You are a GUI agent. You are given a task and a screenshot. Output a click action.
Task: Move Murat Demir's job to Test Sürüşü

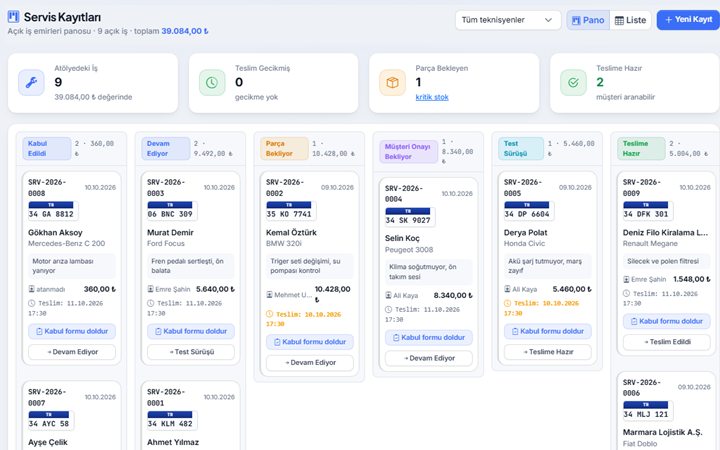point(191,352)
